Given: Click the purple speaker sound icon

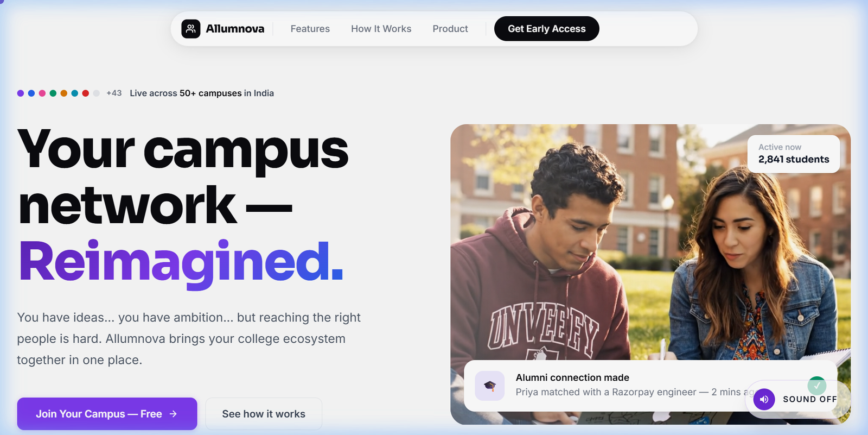Looking at the screenshot, I should pos(764,399).
